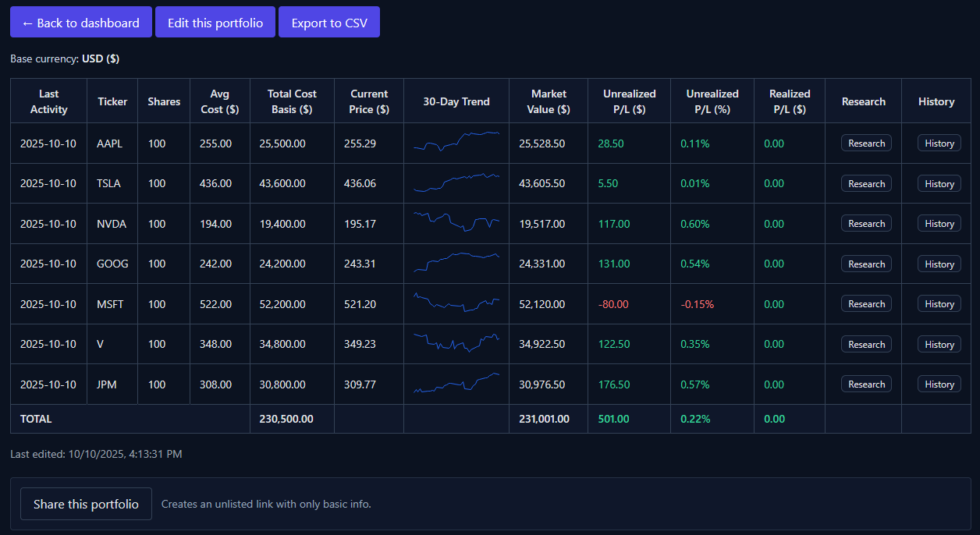This screenshot has width=980, height=535.
Task: Open Edit this portfolio
Action: pos(215,22)
